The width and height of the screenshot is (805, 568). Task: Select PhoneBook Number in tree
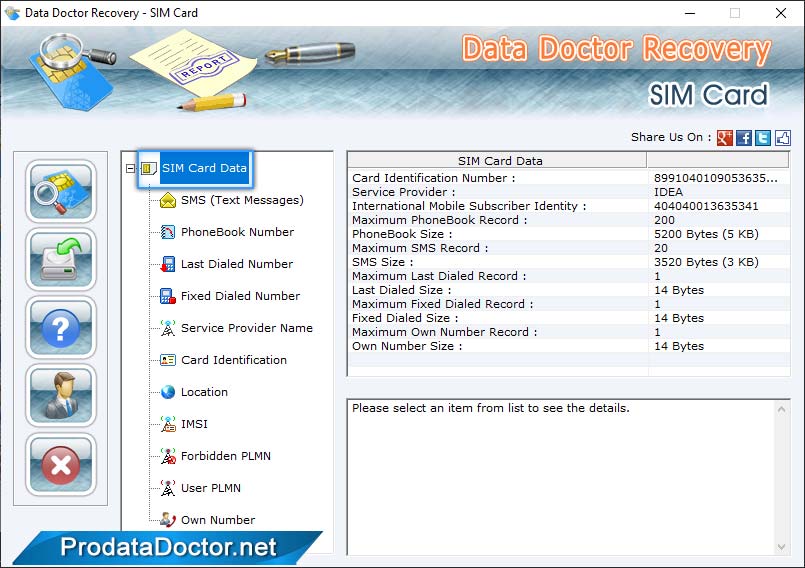237,232
